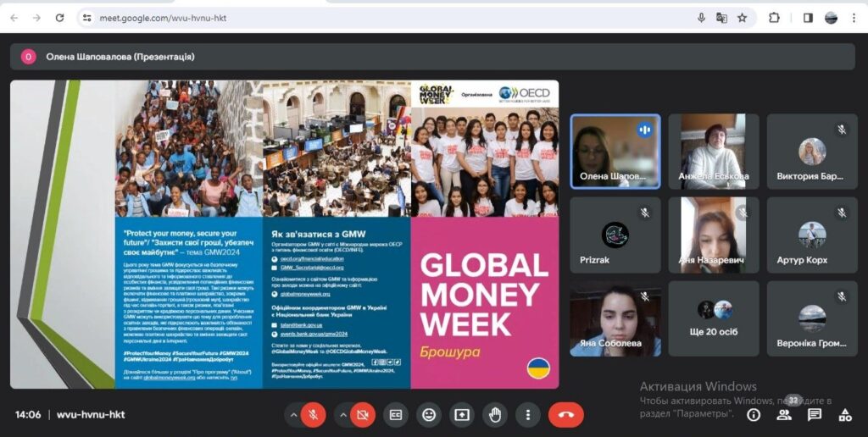This screenshot has height=437, width=868.
Task: Select Prizrak participant tile
Action: [615, 235]
